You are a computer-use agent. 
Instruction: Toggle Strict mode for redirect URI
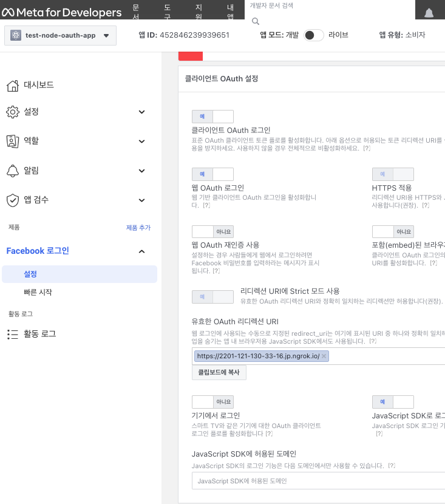point(212,297)
